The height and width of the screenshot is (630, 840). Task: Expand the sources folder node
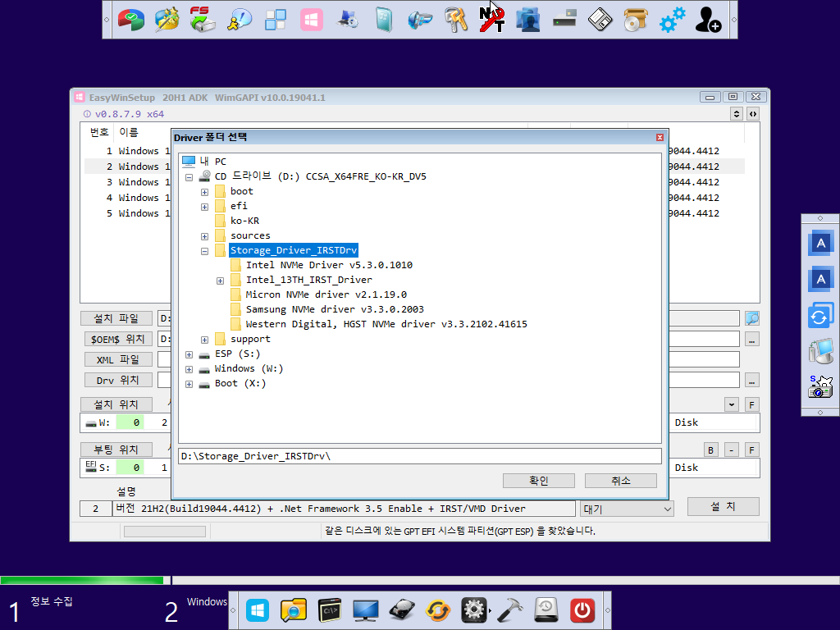pos(204,236)
